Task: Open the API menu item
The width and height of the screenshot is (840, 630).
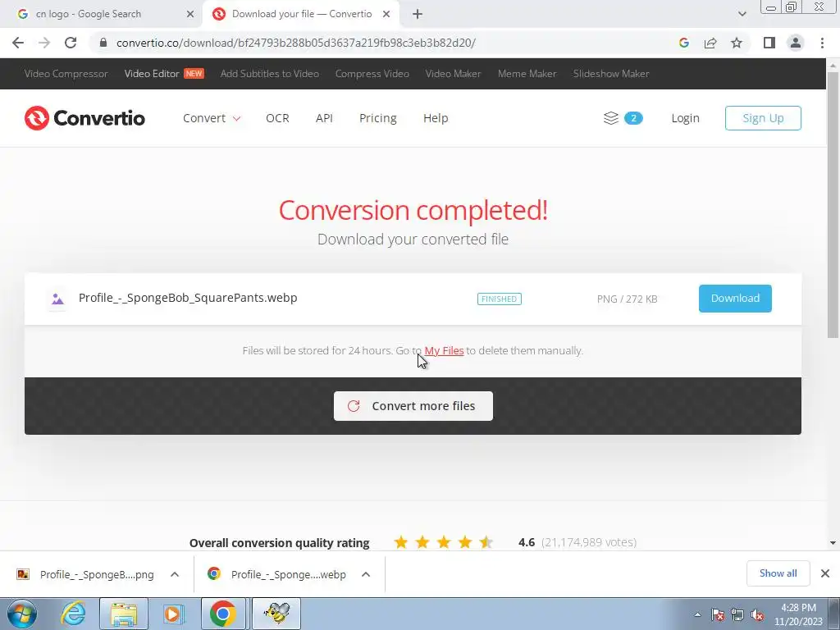Action: [x=324, y=118]
